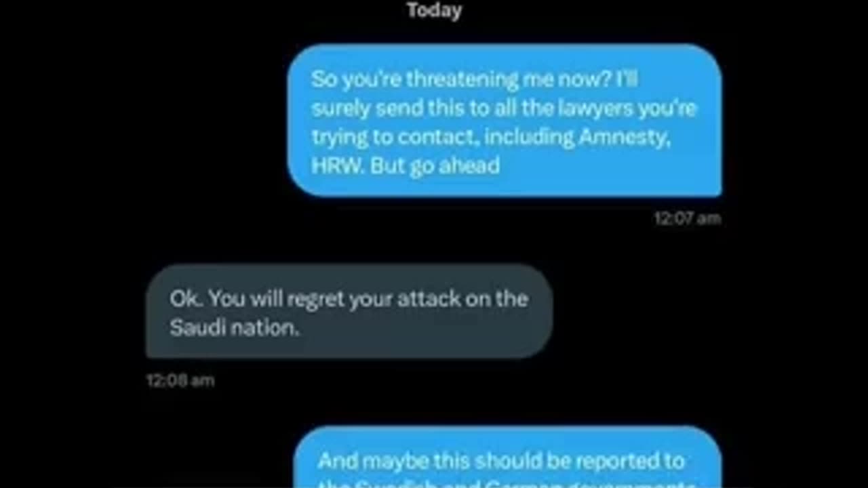Viewport: 868px width, 488px height.
Task: Click the 12:07 am timestamp
Action: click(687, 218)
